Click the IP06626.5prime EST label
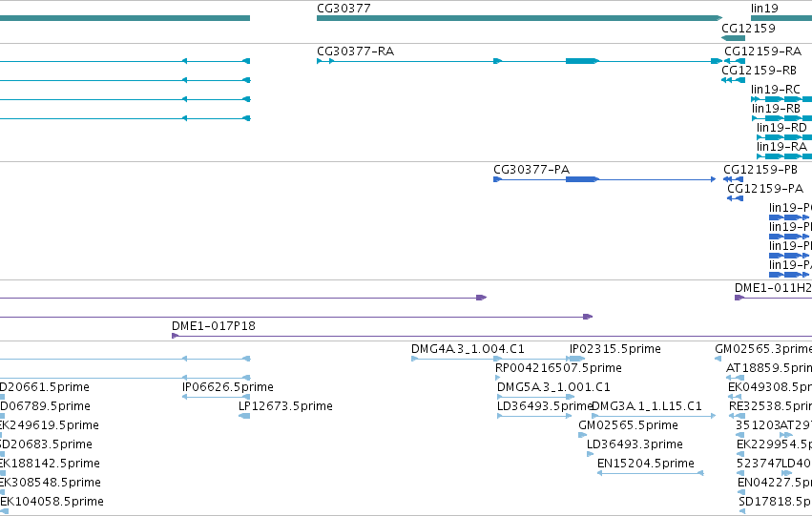 (x=227, y=387)
